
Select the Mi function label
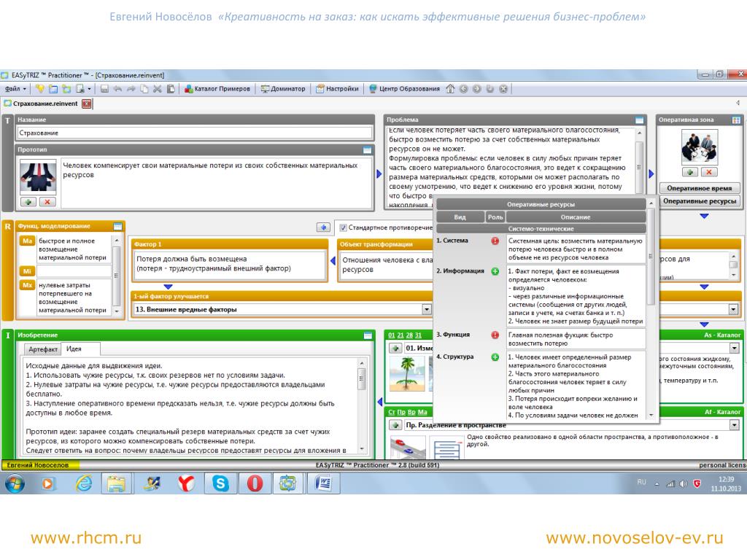coord(27,271)
